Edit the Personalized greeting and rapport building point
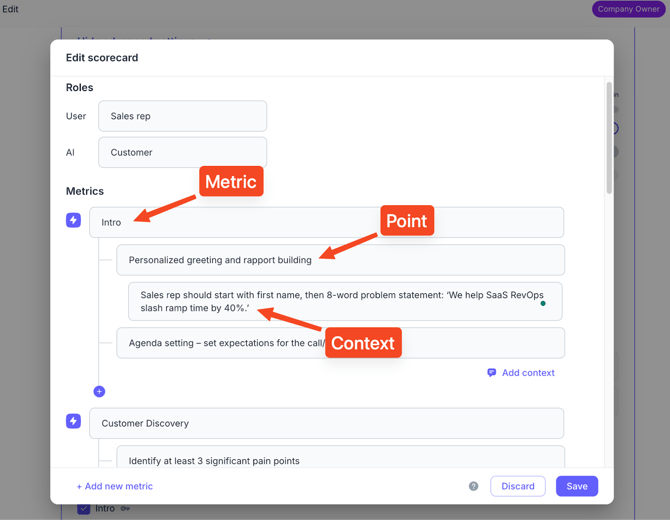670x520 pixels. pyautogui.click(x=340, y=260)
